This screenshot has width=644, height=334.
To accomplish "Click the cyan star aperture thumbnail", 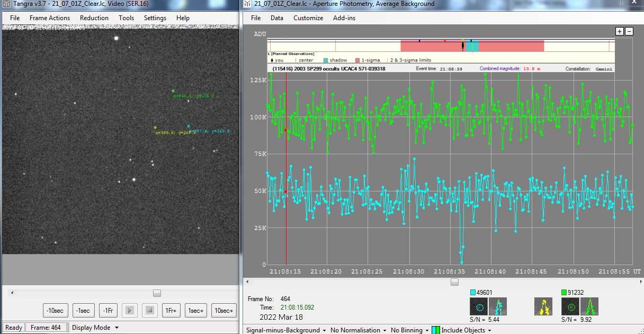I will [479, 306].
